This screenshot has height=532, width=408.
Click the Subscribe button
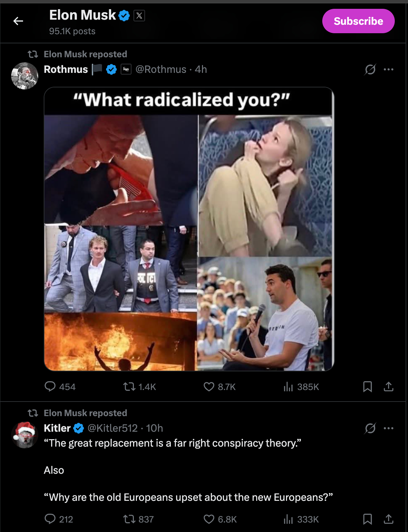click(358, 21)
